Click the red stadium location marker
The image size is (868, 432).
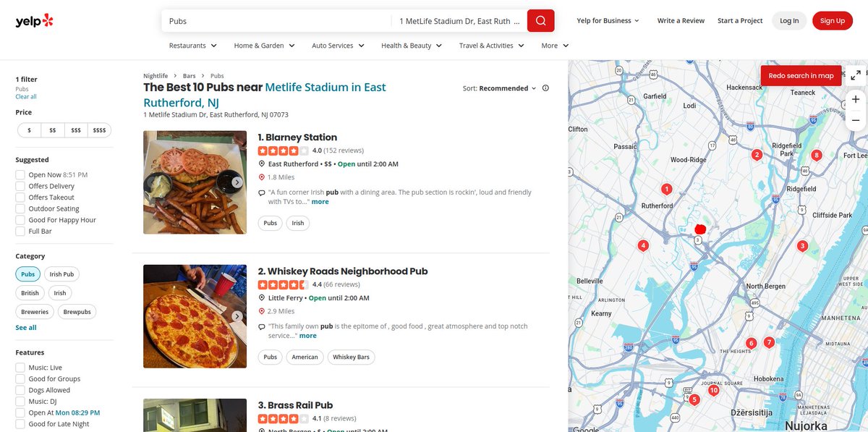coord(699,229)
